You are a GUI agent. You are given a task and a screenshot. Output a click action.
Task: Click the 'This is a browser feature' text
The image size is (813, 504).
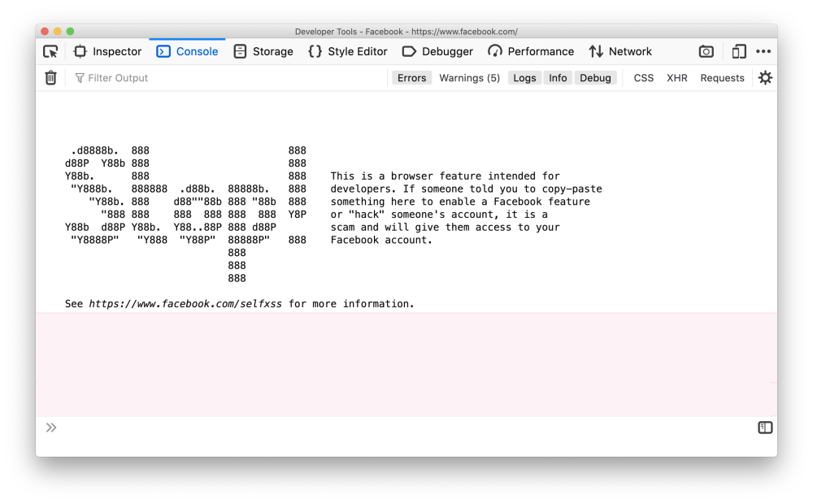pyautogui.click(x=445, y=176)
